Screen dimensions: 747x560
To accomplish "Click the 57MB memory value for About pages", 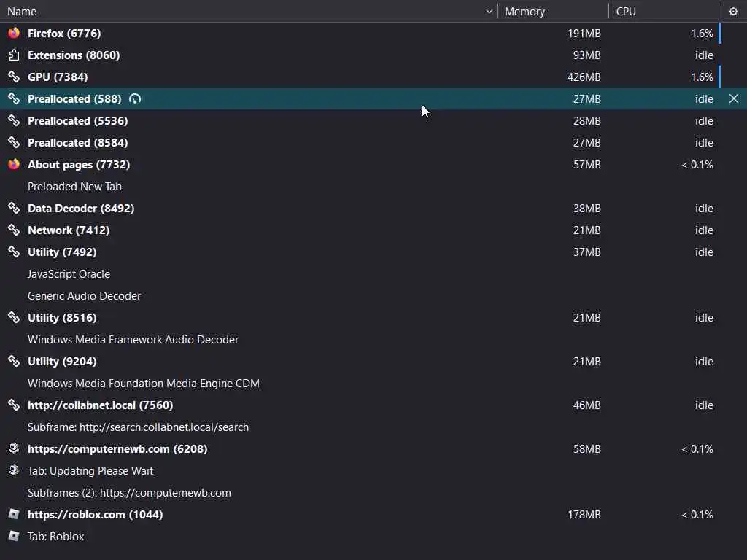I will (587, 164).
